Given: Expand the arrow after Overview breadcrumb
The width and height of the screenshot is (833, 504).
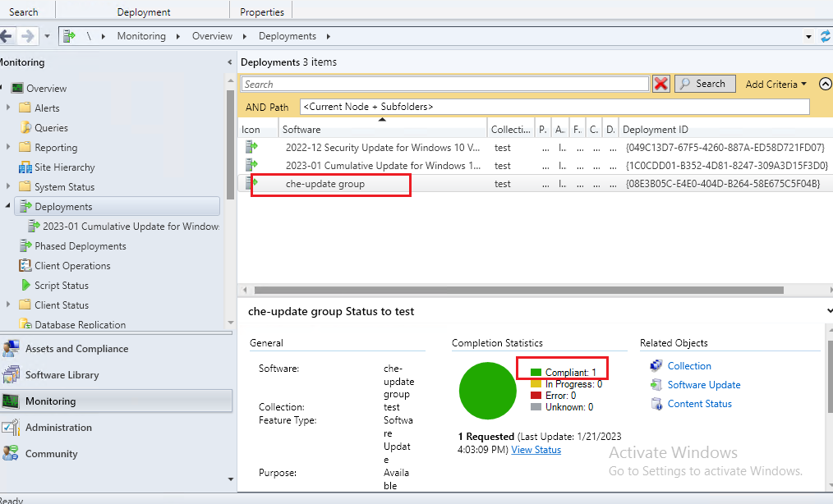Looking at the screenshot, I should click(244, 36).
